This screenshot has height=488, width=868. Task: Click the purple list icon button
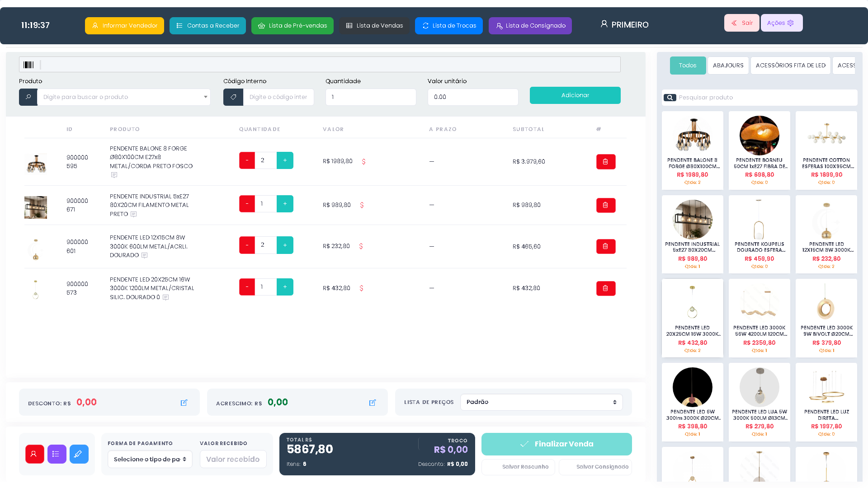pyautogui.click(x=57, y=454)
